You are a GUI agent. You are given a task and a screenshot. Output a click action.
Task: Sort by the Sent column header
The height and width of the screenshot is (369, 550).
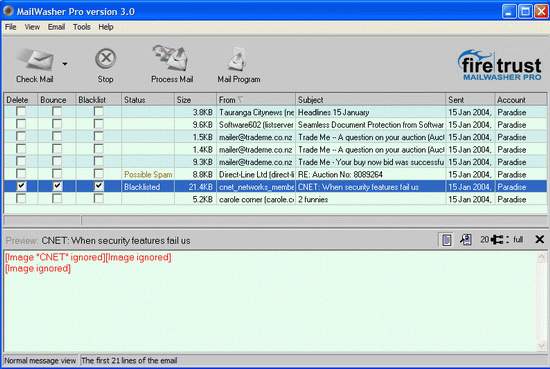[470, 100]
